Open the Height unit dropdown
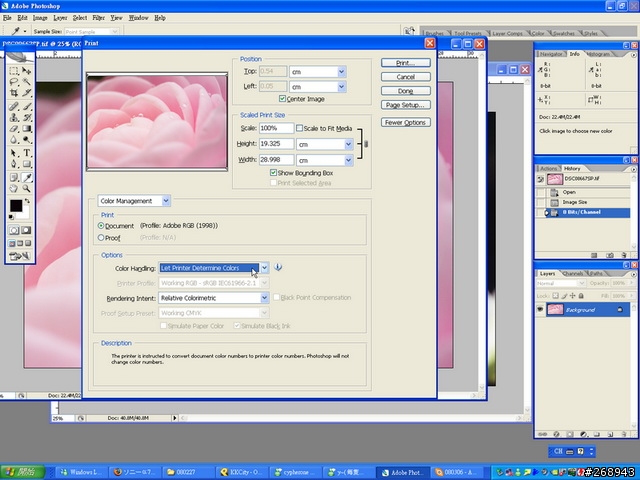640x480 pixels. coord(348,144)
